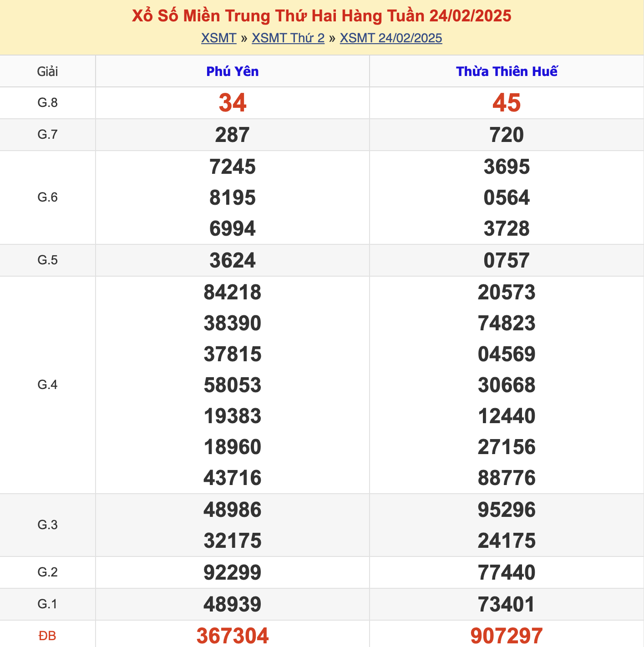Viewport: 644px width, 647px height.
Task: Click the number 30668
Action: point(507,385)
